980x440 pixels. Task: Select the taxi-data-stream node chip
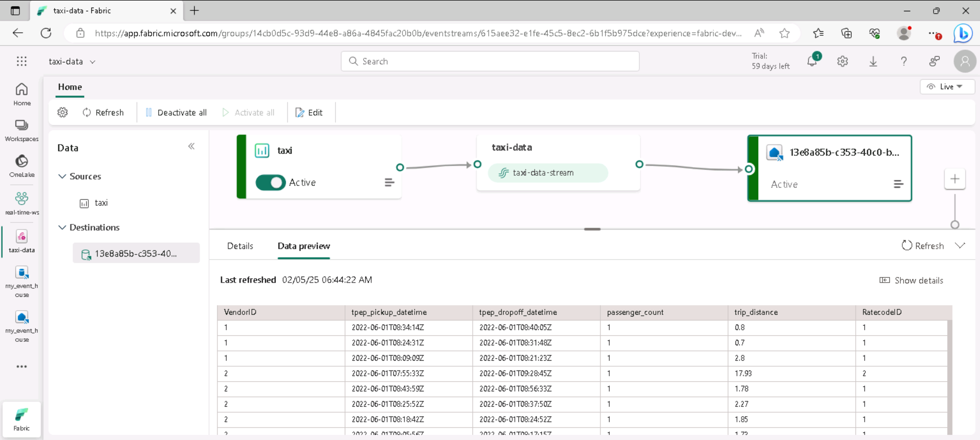pyautogui.click(x=548, y=173)
